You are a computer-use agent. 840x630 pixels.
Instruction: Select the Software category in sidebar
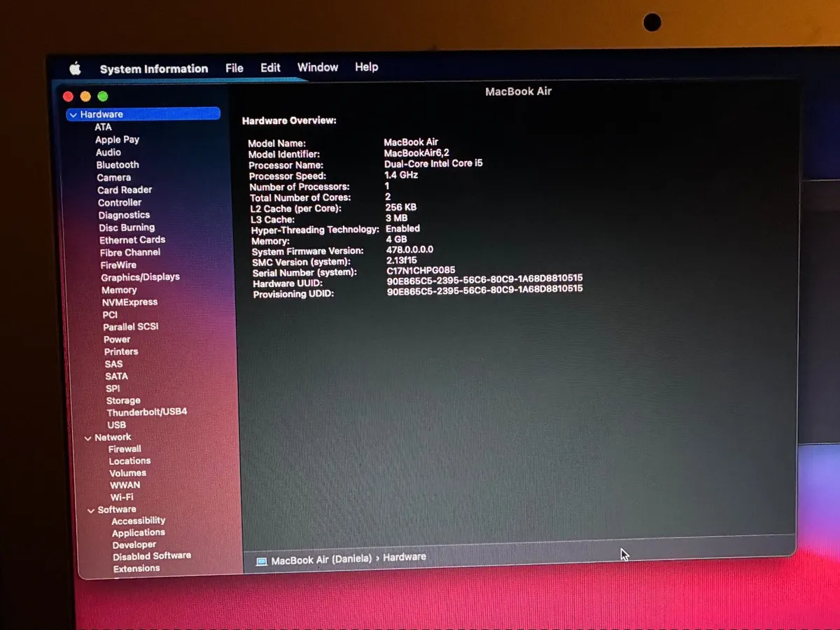coord(117,510)
